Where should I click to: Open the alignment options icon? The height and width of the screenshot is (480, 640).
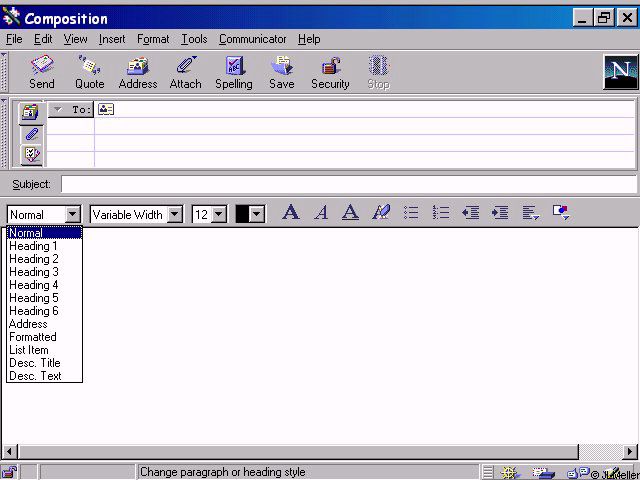[x=531, y=213]
